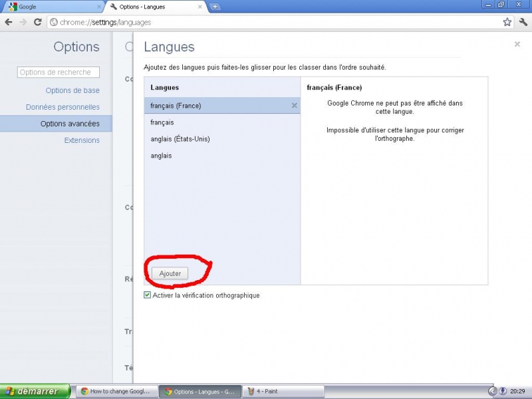Image resolution: width=532 pixels, height=399 pixels.
Task: Open a new tab with the plus button
Action: pyautogui.click(x=213, y=6)
